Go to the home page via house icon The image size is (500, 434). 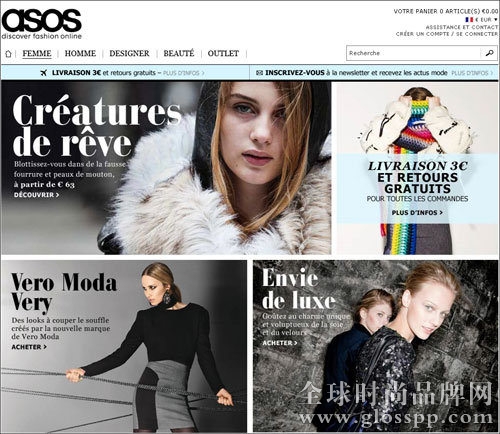[8, 54]
